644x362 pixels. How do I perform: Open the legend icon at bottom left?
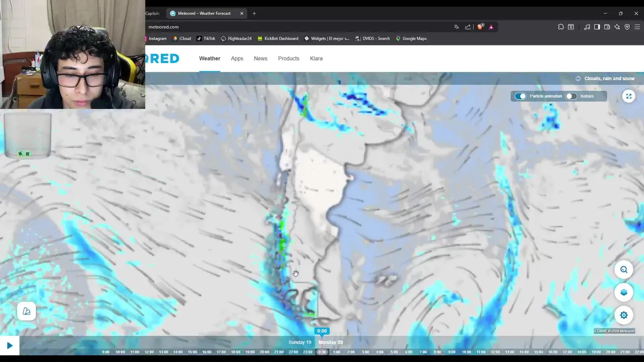tap(27, 311)
